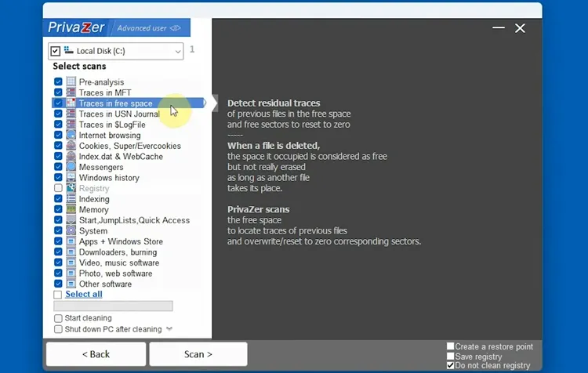Click the Downloaders, burning icon

pyautogui.click(x=71, y=252)
